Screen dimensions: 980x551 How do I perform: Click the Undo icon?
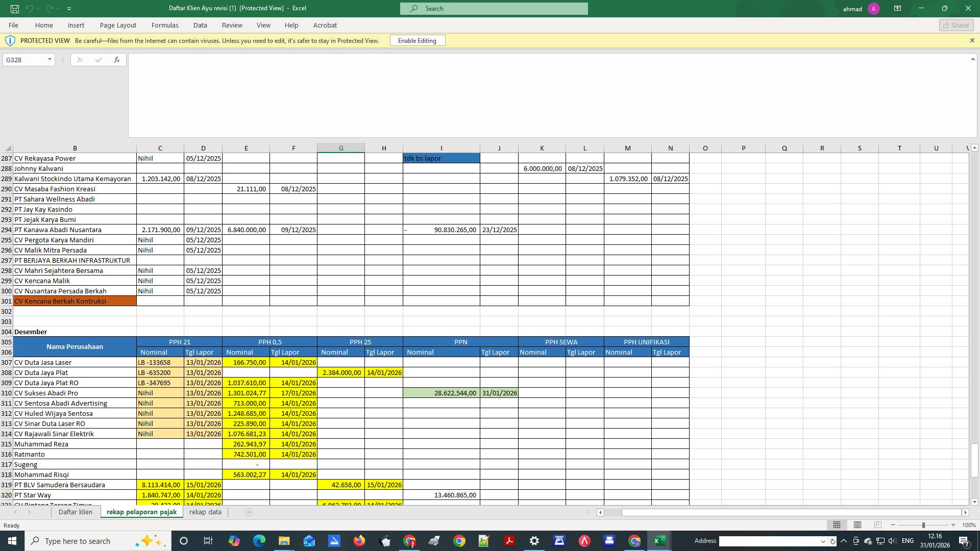[31, 8]
